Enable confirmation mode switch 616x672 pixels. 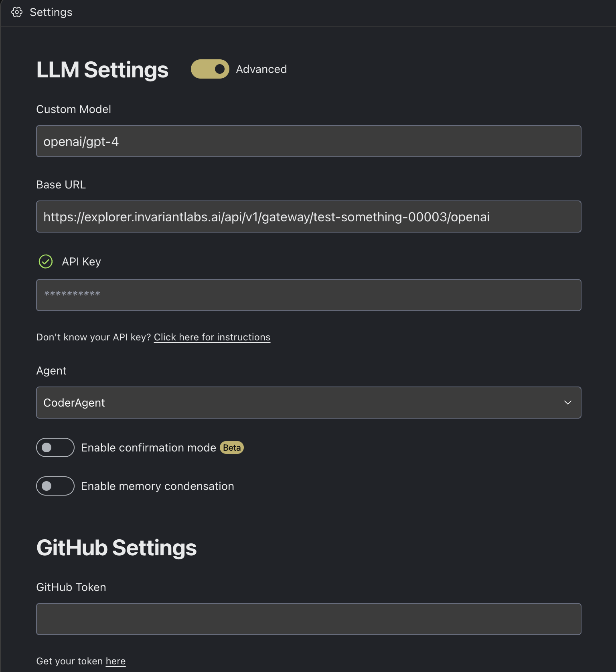point(55,447)
